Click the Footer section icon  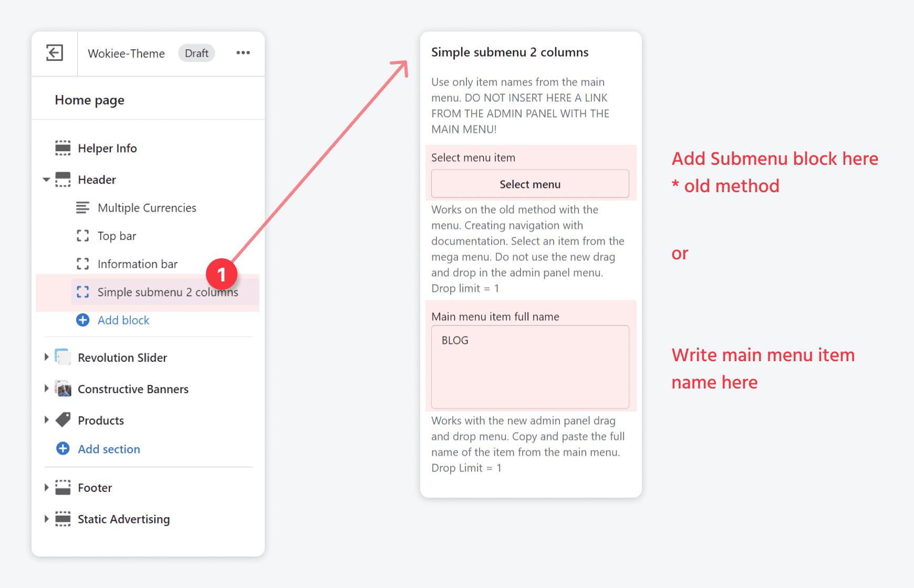click(63, 487)
